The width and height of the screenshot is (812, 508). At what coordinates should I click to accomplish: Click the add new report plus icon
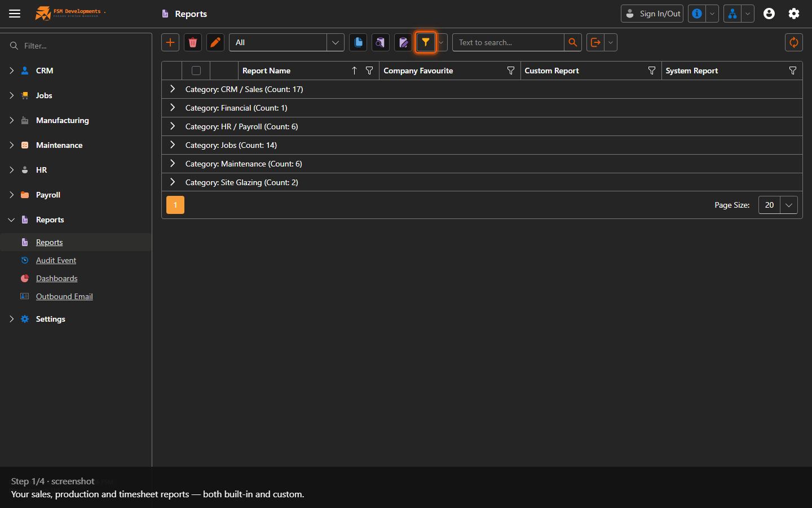170,42
